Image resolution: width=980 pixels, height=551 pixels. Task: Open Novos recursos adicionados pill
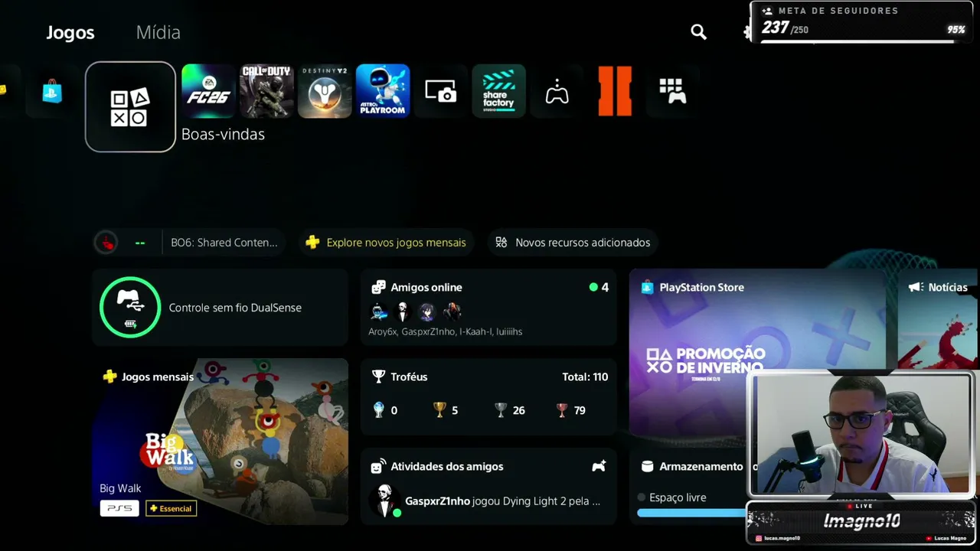573,243
